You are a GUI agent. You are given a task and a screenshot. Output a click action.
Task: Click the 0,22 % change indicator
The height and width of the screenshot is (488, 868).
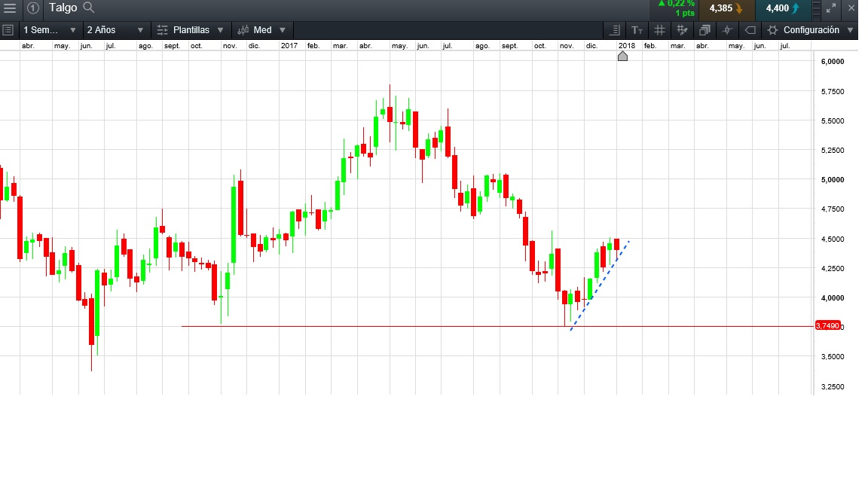[677, 4]
